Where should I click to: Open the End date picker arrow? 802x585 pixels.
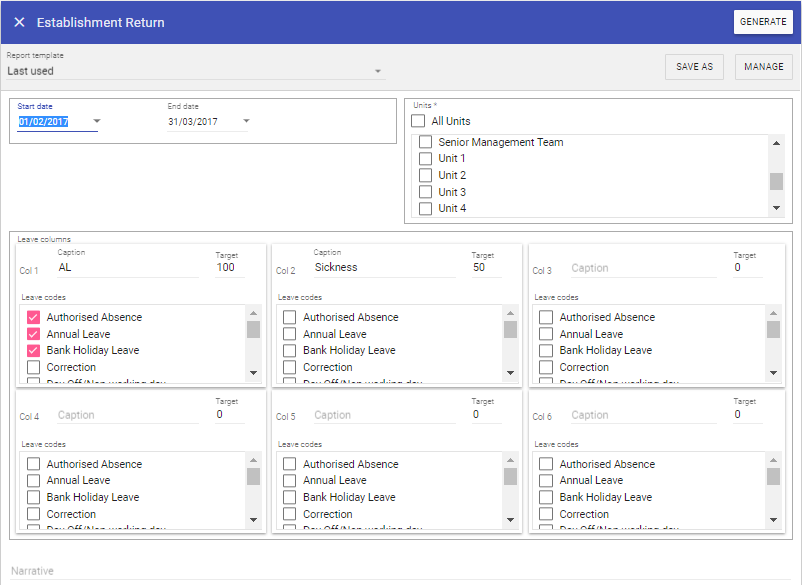pyautogui.click(x=246, y=122)
